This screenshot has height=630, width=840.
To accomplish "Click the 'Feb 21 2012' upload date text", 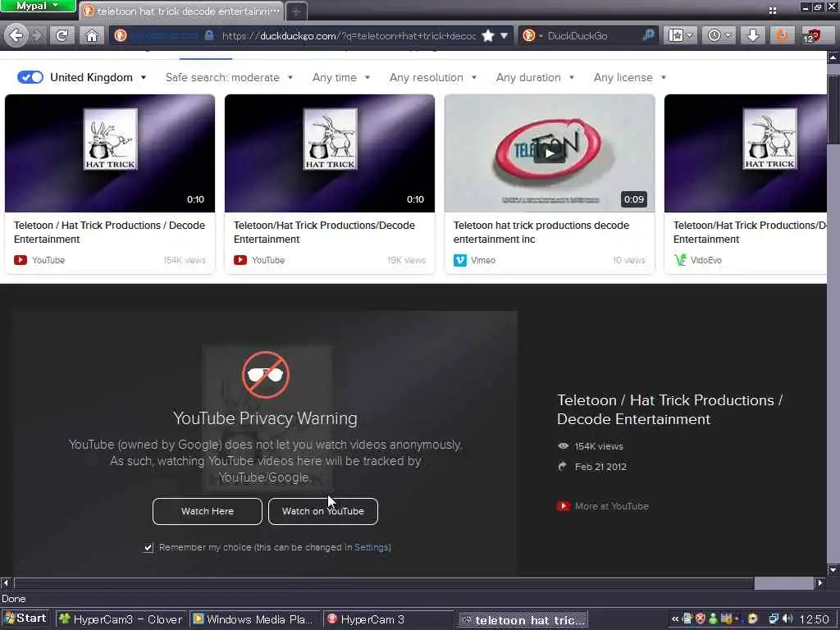I will (600, 467).
